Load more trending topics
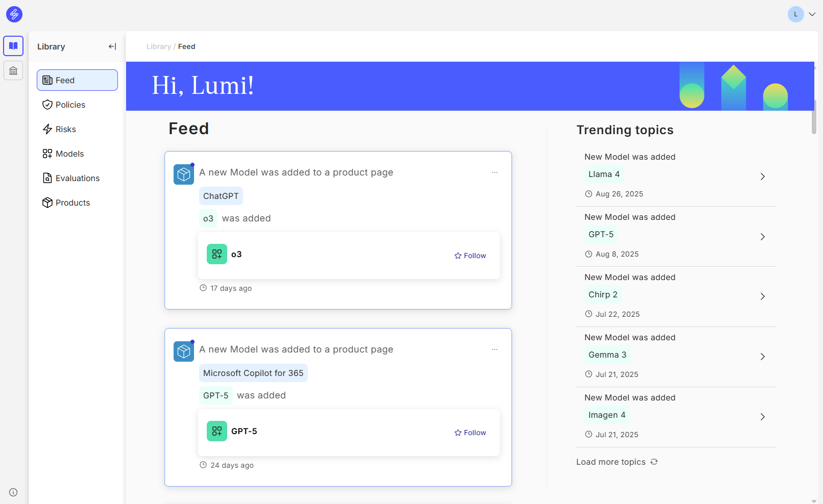 pyautogui.click(x=617, y=462)
